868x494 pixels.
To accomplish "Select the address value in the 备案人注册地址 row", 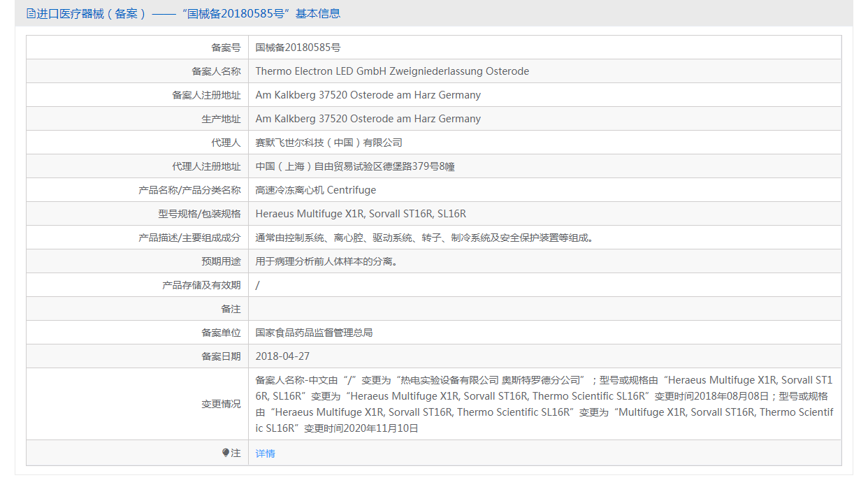I will pyautogui.click(x=368, y=95).
